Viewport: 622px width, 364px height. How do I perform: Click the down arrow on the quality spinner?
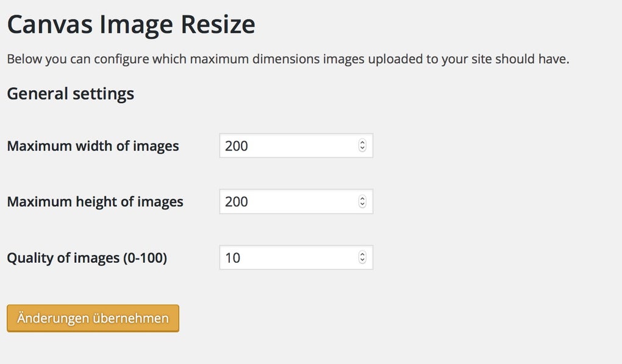tap(363, 261)
